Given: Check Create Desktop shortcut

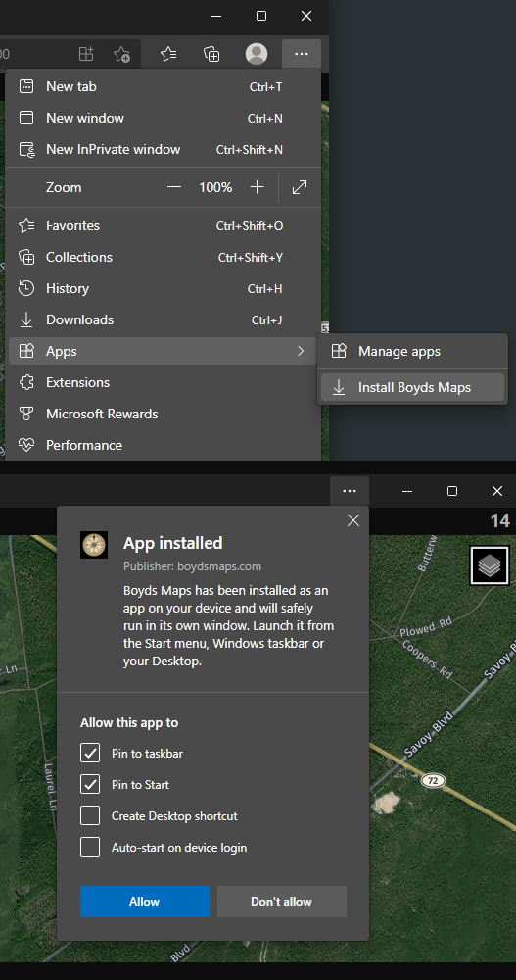Looking at the screenshot, I should (x=90, y=815).
